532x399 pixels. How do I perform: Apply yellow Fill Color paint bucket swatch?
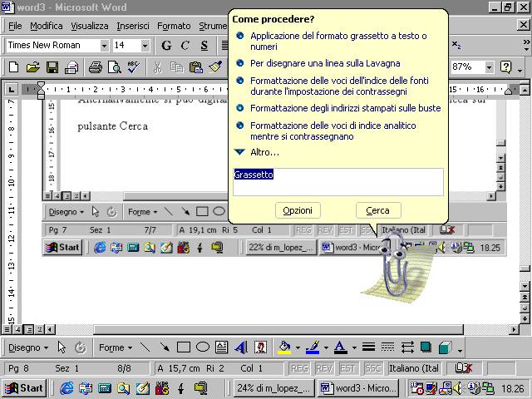[x=284, y=347]
